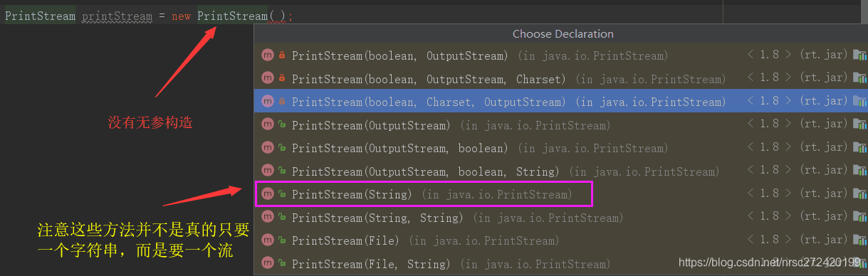868x276 pixels.
Task: Click the PrintStream constructor call in code
Action: pos(232,15)
